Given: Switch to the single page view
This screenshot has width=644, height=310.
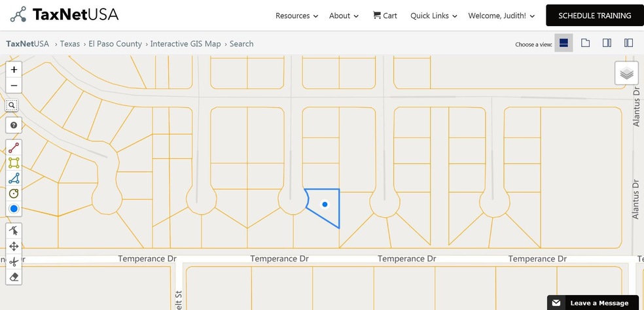Looking at the screenshot, I should click(x=586, y=43).
